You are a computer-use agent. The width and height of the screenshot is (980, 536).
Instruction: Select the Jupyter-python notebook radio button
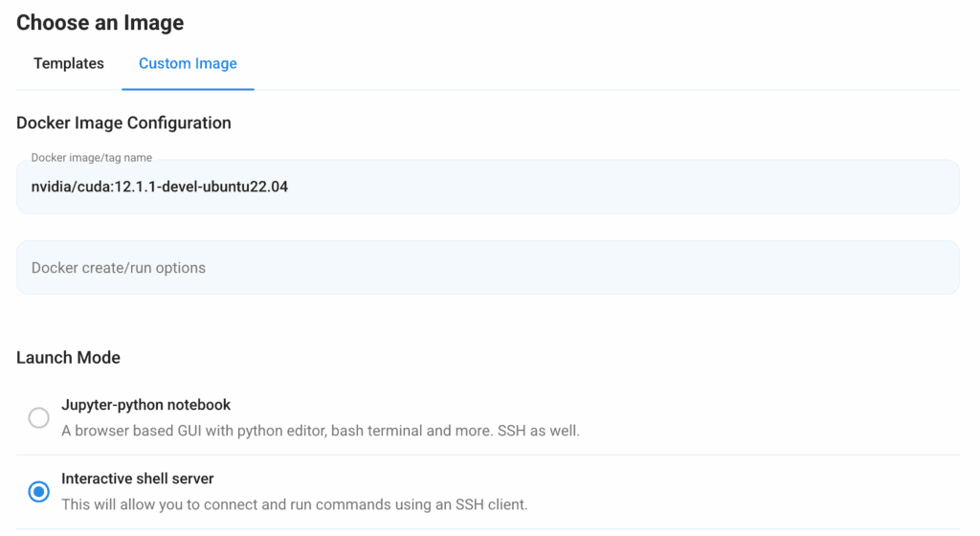[x=38, y=418]
